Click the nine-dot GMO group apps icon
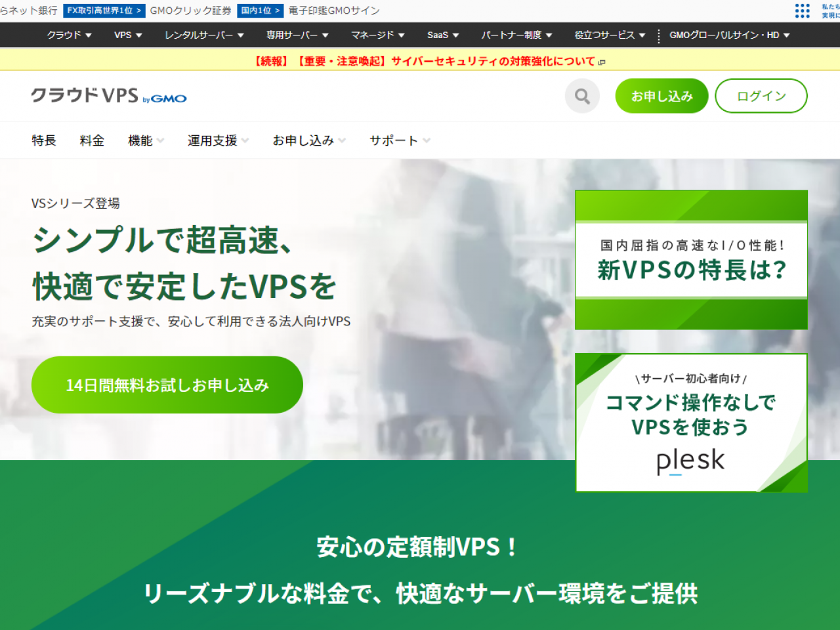The height and width of the screenshot is (630, 840). point(802,11)
